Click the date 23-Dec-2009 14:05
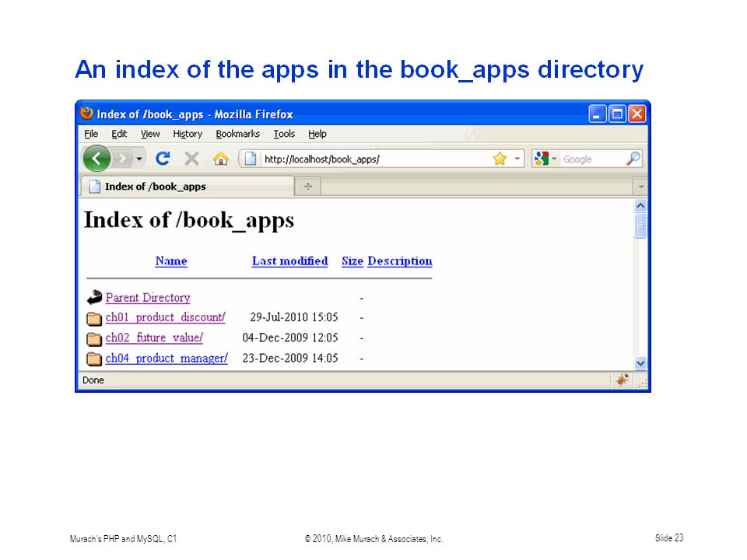Screen dimensions: 747x560 pos(290,358)
